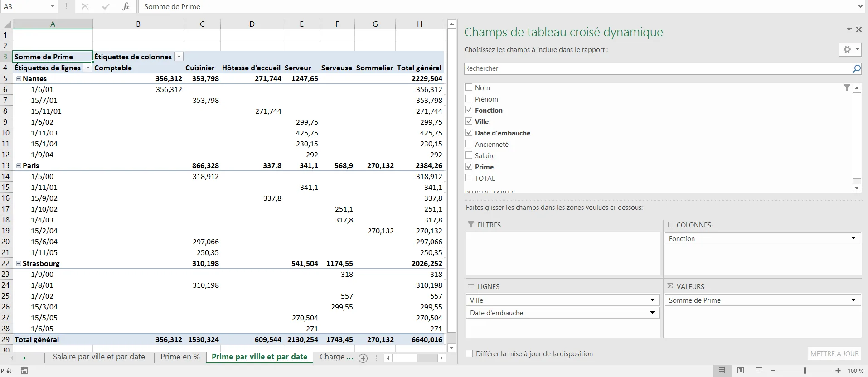Close the pivot table fields pane
Image resolution: width=868 pixels, height=377 pixels.
858,29
